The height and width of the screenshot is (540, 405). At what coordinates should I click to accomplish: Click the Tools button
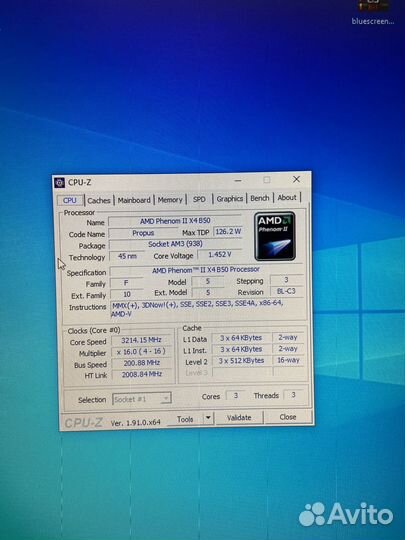point(185,419)
